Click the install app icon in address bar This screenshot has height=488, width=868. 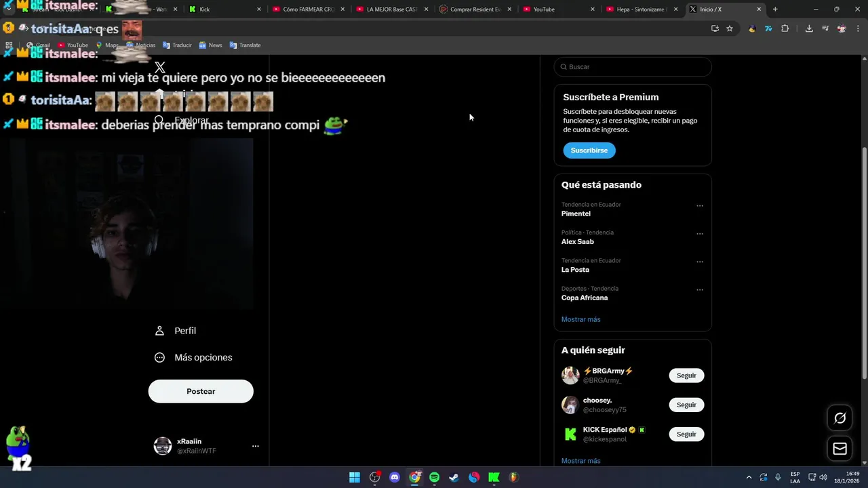(715, 28)
